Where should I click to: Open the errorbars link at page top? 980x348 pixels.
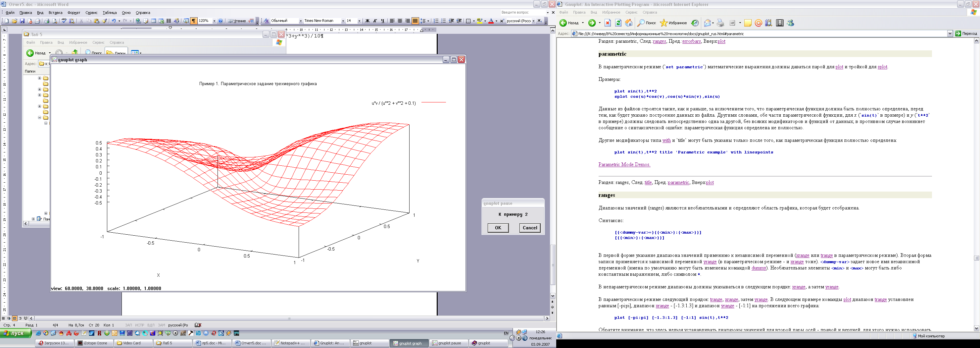[691, 41]
